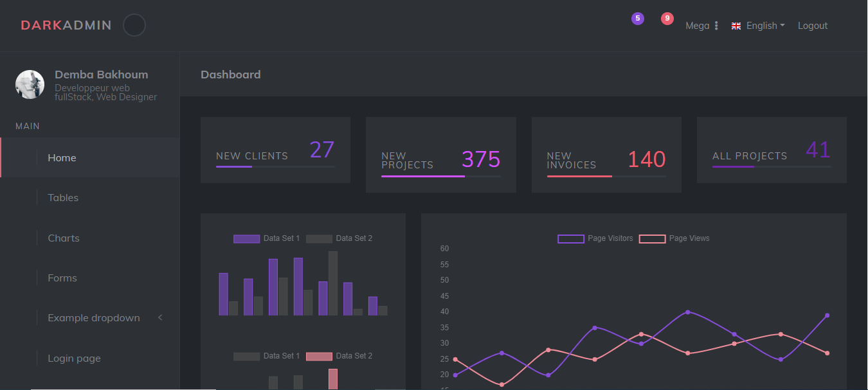Open notifications with the red 9 badge
Image resolution: width=868 pixels, height=390 pixels.
coord(667,19)
